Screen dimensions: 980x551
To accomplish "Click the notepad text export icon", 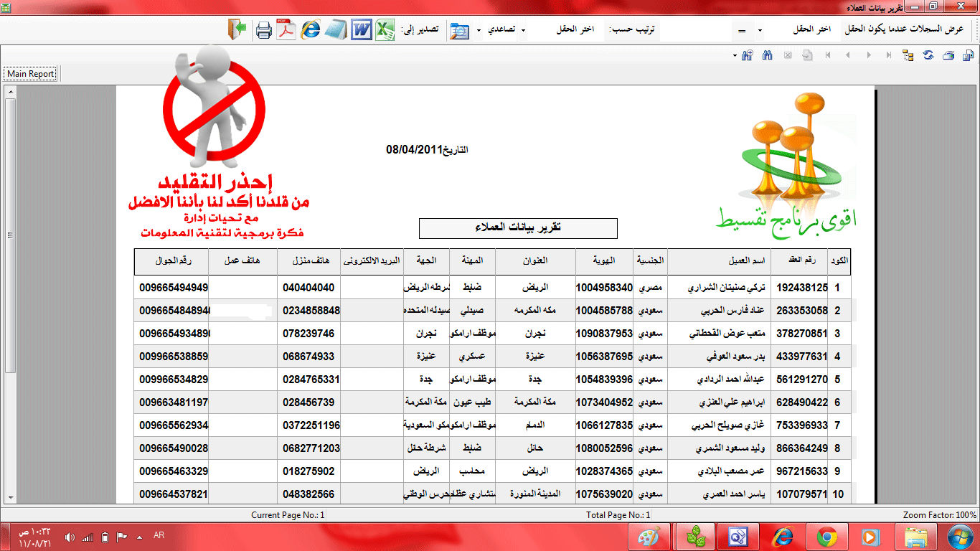I will click(x=336, y=30).
